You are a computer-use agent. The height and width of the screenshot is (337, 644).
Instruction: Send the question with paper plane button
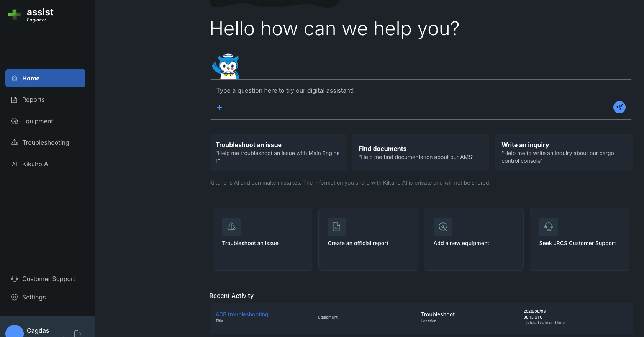point(619,107)
